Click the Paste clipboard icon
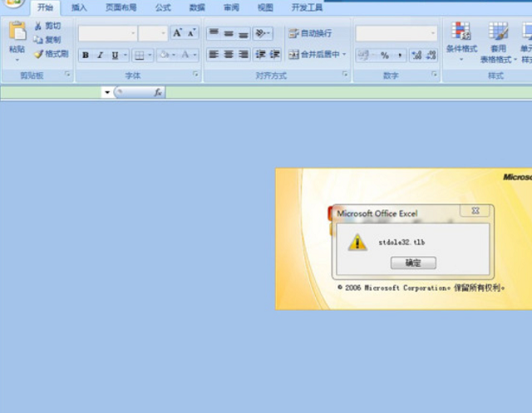Image resolution: width=532 pixels, height=413 pixels. [17, 31]
